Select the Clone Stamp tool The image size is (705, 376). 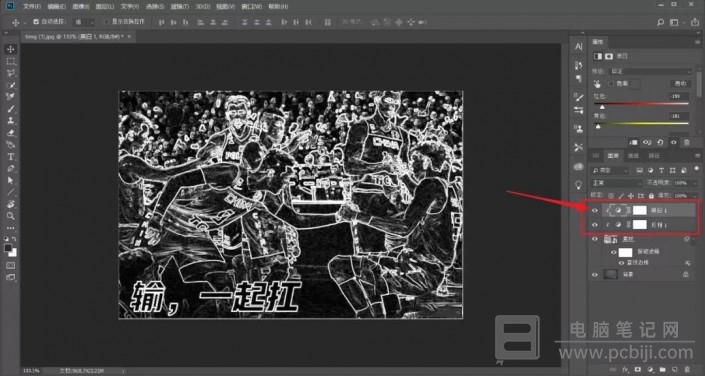point(10,121)
